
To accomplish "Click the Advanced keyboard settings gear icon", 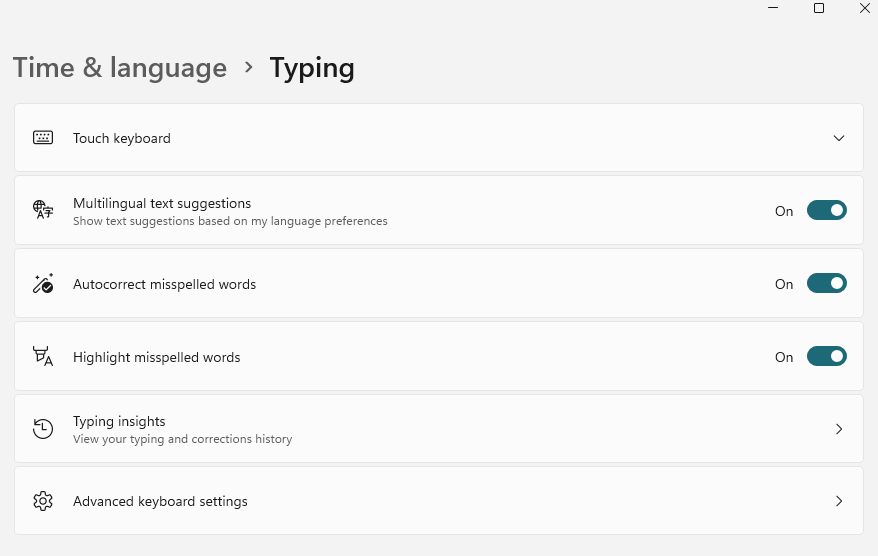I will click(x=43, y=501).
